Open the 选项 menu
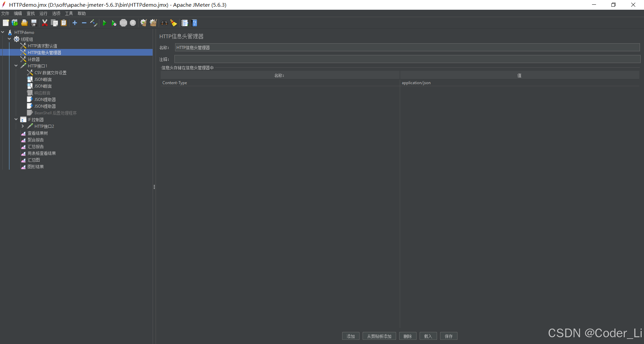Viewport: 644px width, 344px height. (x=56, y=13)
